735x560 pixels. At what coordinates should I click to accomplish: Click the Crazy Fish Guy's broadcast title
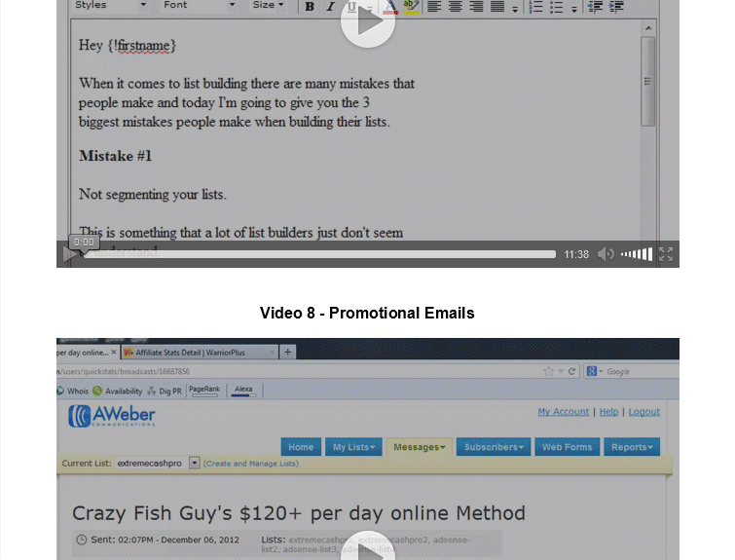coord(299,513)
